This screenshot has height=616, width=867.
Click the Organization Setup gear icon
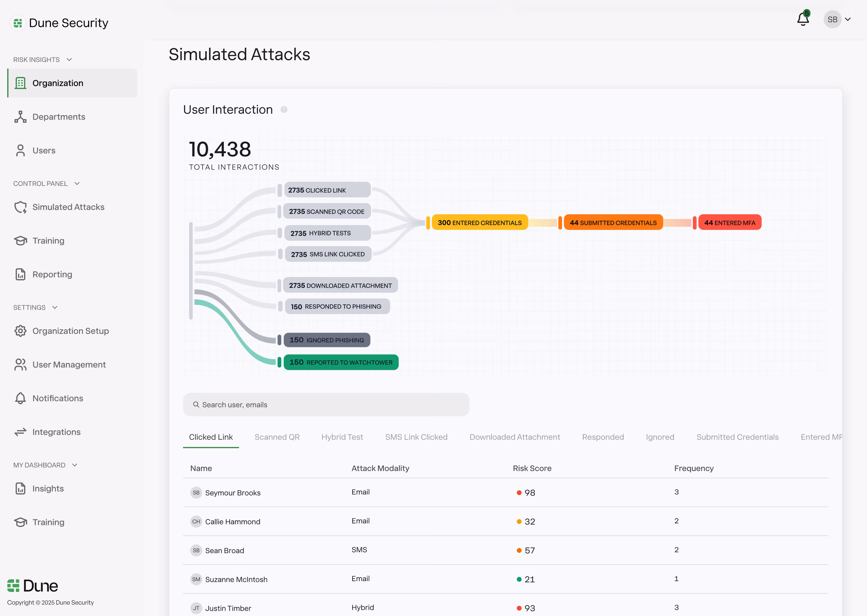21,331
